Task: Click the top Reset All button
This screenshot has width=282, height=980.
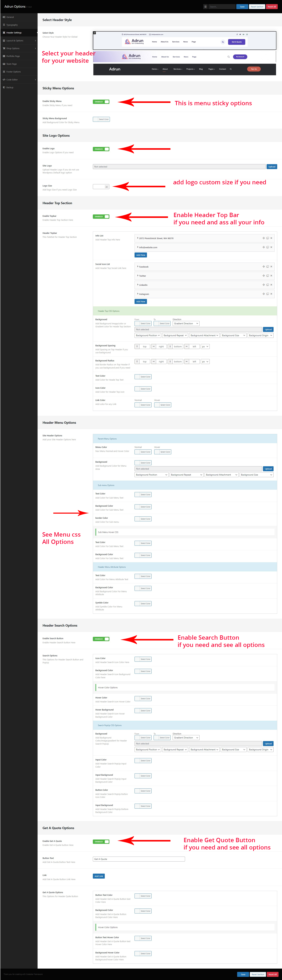Action: click(272, 6)
